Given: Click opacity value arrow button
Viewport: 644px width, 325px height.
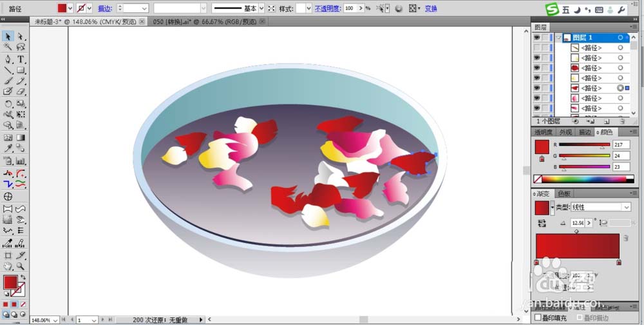Looking at the screenshot, I should click(x=361, y=8).
